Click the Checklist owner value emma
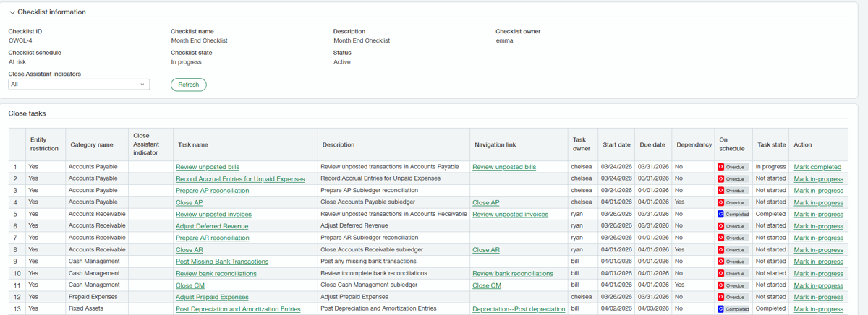The height and width of the screenshot is (315, 868). pyautogui.click(x=504, y=40)
